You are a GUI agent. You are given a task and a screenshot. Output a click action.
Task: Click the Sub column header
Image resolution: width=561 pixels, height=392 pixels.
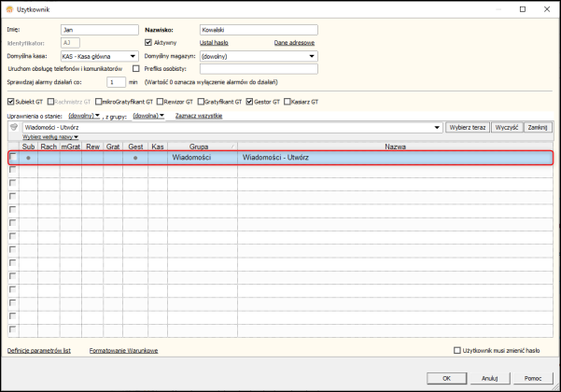[x=28, y=147]
